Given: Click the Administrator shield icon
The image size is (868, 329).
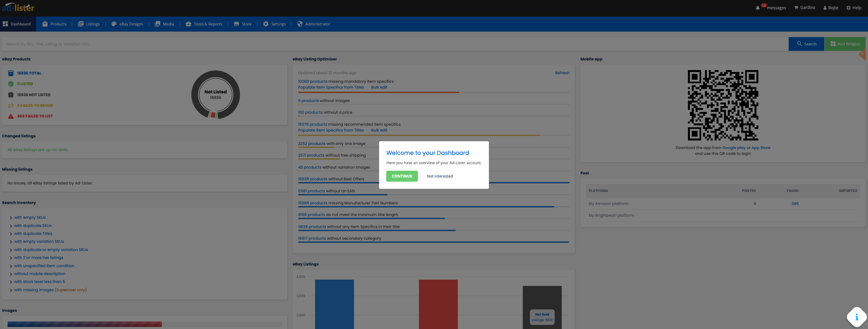Looking at the screenshot, I should click(x=300, y=24).
